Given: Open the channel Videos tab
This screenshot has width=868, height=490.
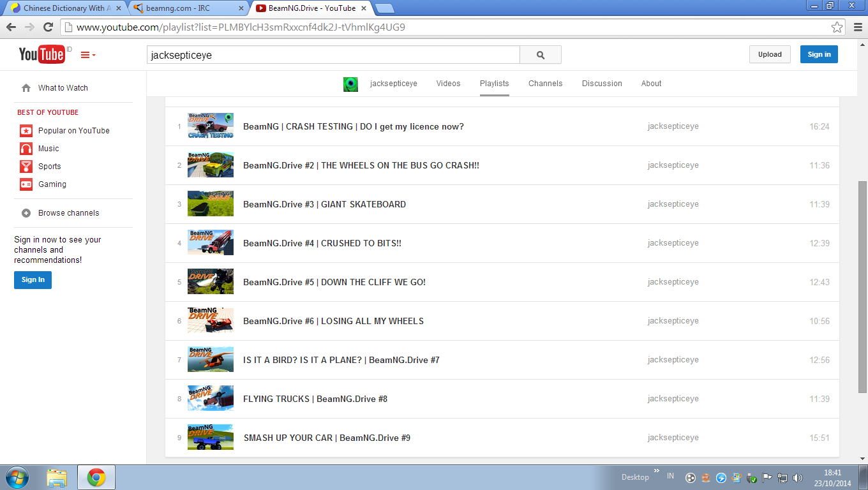Looking at the screenshot, I should [x=448, y=84].
